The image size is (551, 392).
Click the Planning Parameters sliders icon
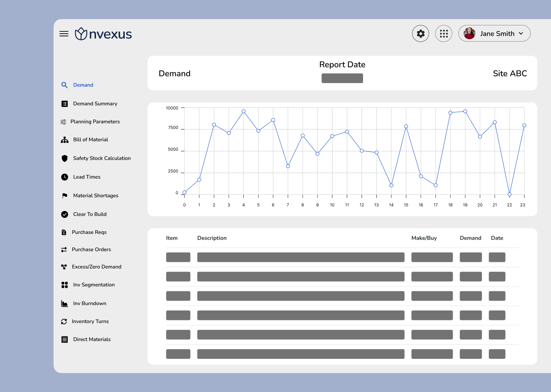[63, 122]
